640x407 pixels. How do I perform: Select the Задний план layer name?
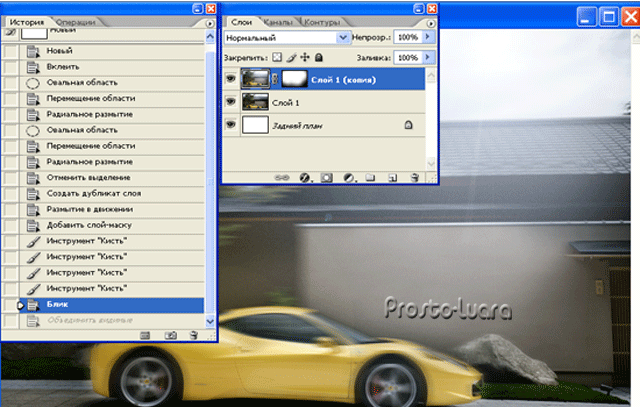pos(297,126)
